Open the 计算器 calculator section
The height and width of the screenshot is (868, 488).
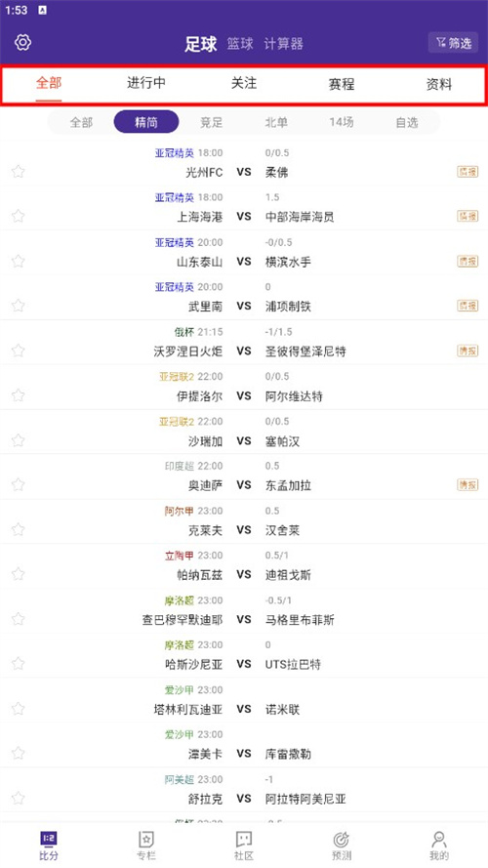point(284,44)
